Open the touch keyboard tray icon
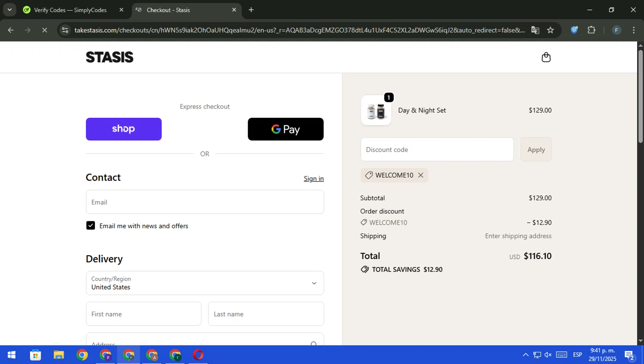The height and width of the screenshot is (364, 644). [562, 355]
